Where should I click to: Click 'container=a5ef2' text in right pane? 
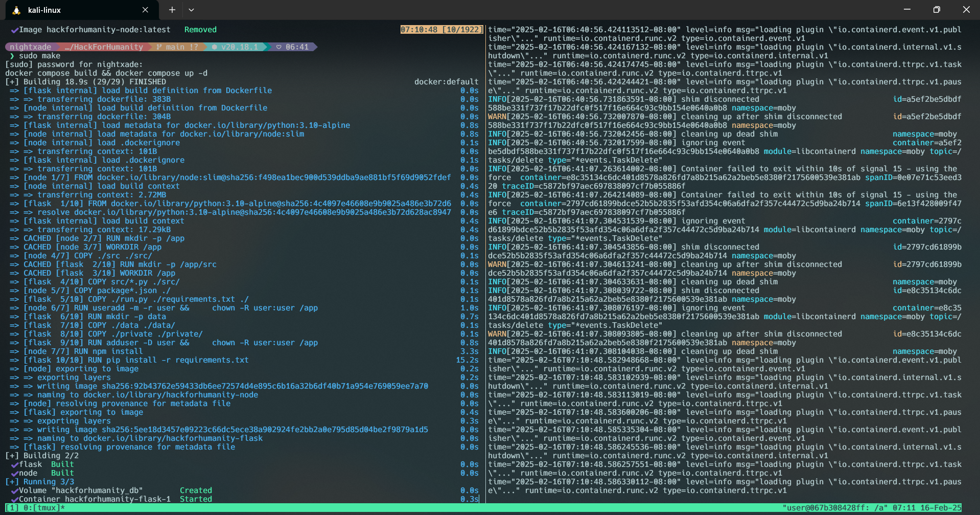(927, 143)
